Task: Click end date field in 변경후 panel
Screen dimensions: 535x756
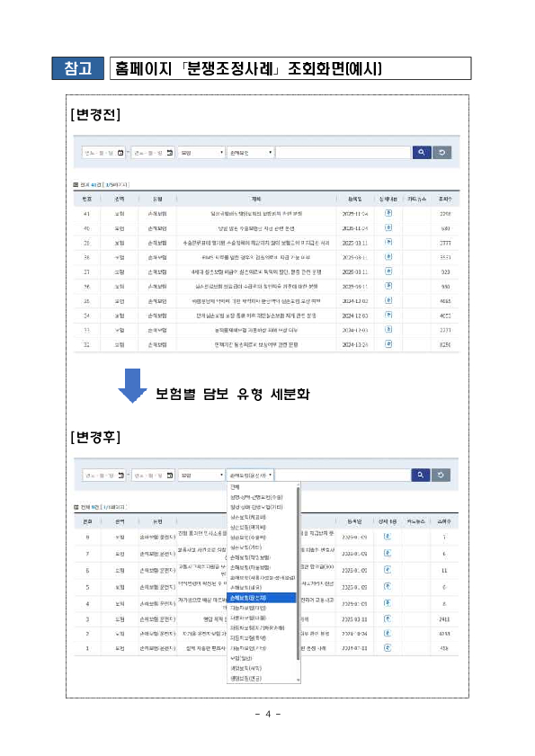Action: 153,476
